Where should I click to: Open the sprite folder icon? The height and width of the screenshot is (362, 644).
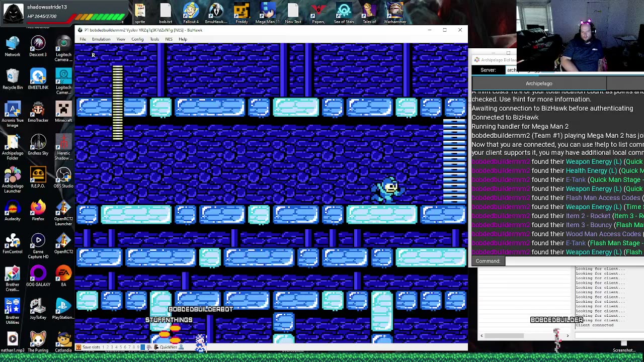coord(140,13)
